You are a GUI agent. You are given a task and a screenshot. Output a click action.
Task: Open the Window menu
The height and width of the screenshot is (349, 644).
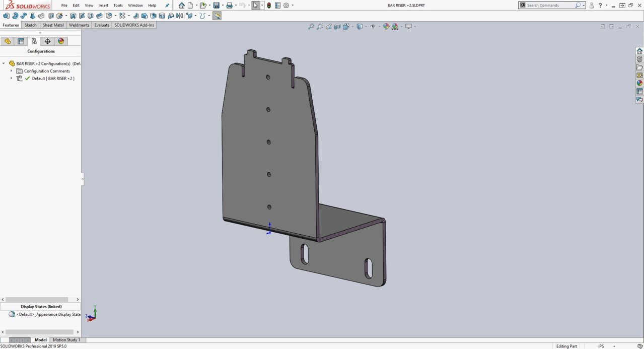[x=135, y=6]
